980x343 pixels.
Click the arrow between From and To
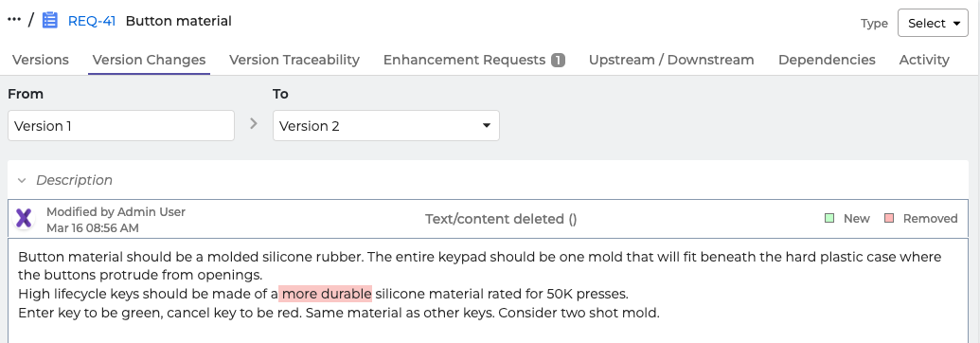tap(254, 124)
